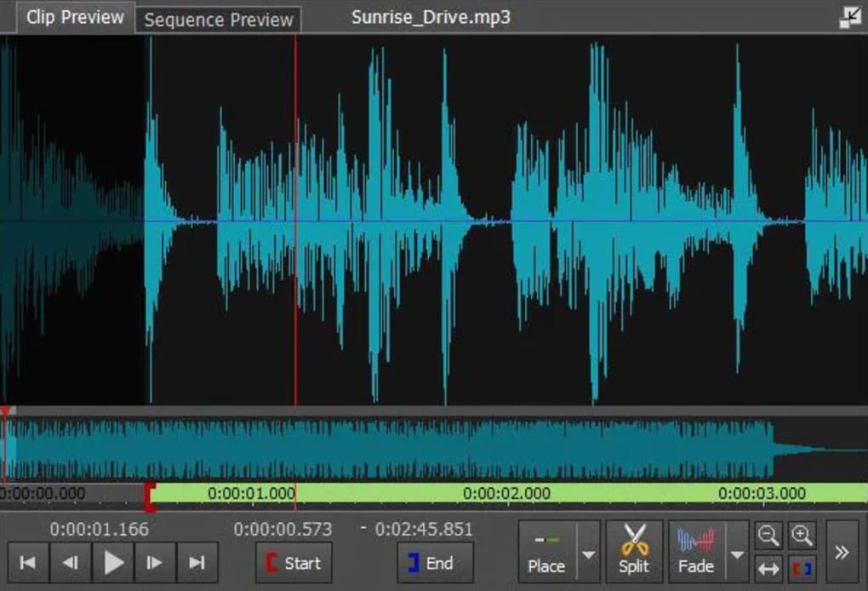Zoom out on the waveform
Viewport: 868px width, 591px height.
coord(768,536)
